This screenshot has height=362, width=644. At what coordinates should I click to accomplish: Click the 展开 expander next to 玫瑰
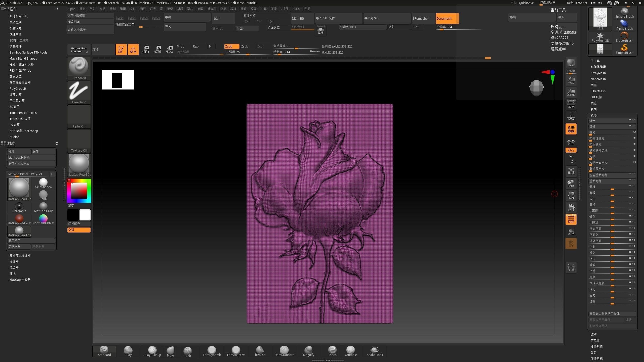tap(562, 28)
